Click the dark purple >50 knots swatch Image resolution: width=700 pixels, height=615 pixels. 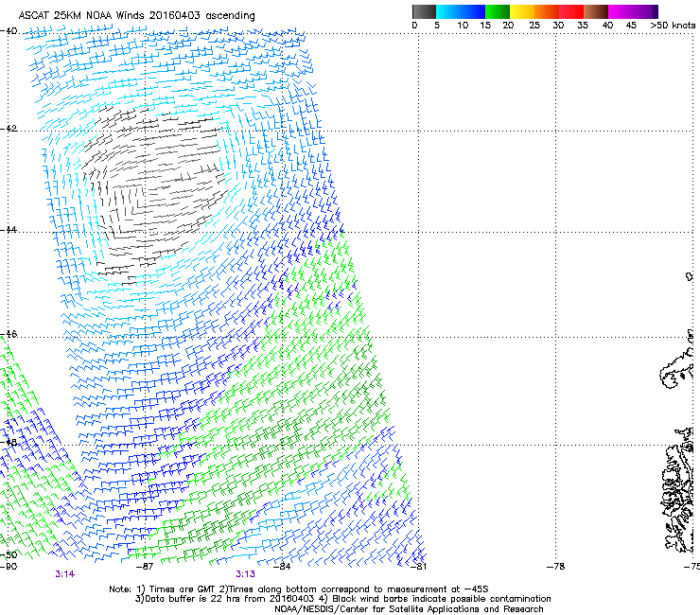click(x=656, y=11)
